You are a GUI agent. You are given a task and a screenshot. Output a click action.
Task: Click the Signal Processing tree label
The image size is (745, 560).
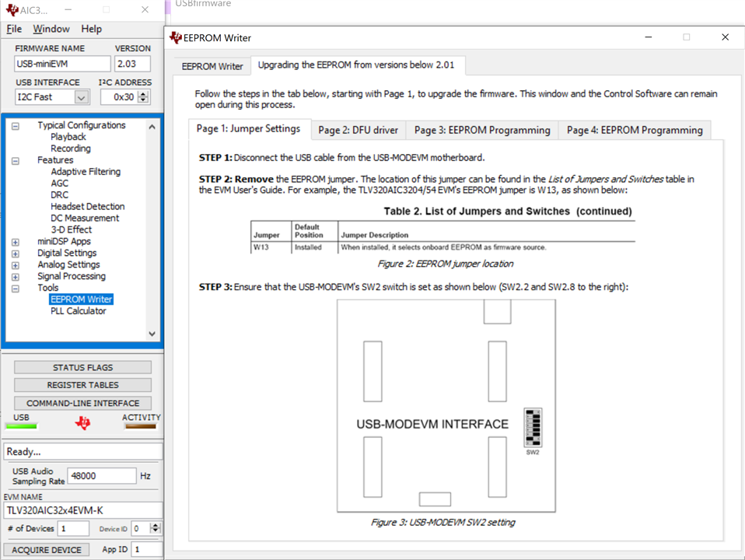[72, 276]
